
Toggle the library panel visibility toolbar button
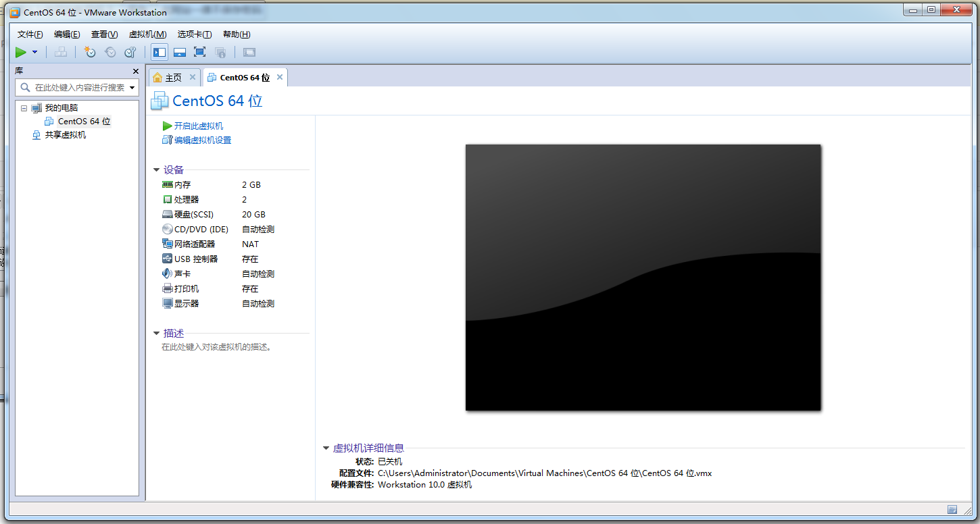(159, 52)
